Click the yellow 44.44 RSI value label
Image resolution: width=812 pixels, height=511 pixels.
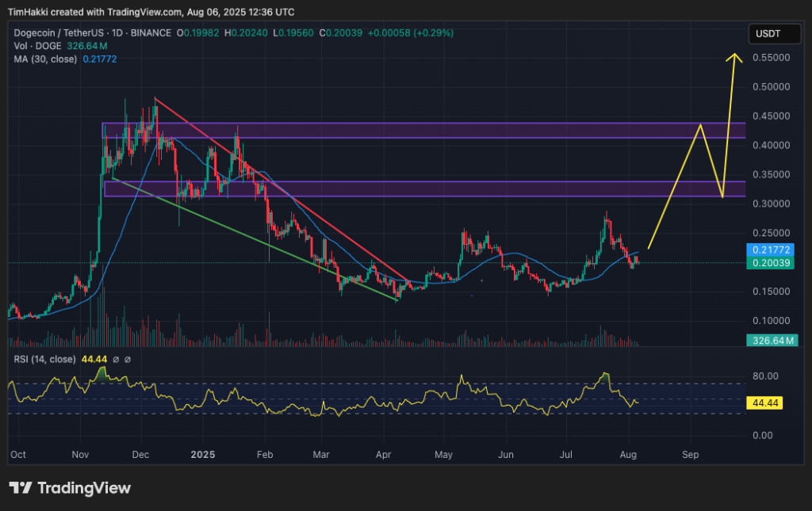pos(764,403)
